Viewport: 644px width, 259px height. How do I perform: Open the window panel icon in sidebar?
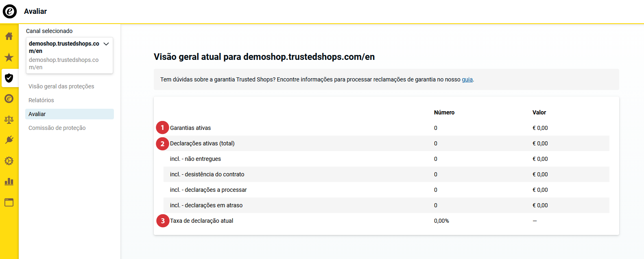coord(9,202)
